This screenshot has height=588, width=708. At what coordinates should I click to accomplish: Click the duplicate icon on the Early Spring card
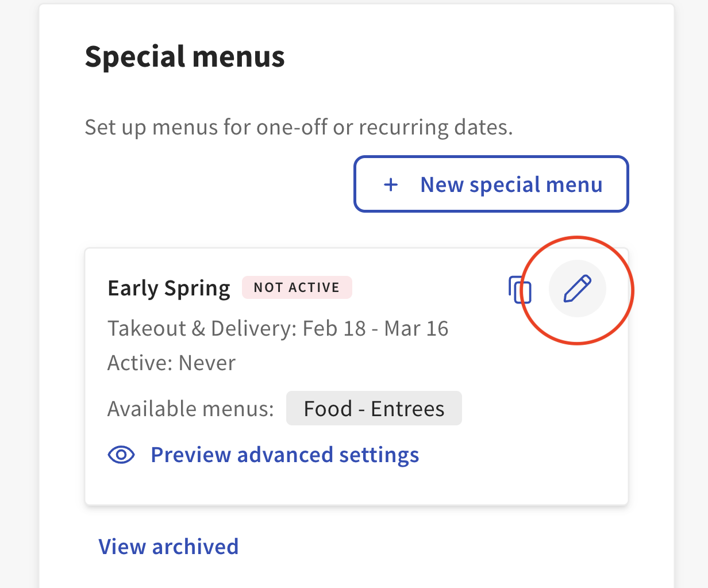[520, 290]
